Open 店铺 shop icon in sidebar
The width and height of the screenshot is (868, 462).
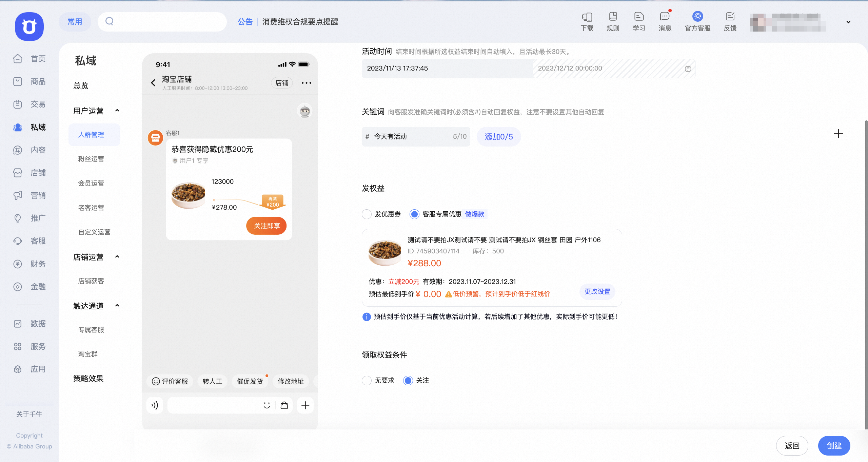click(18, 173)
